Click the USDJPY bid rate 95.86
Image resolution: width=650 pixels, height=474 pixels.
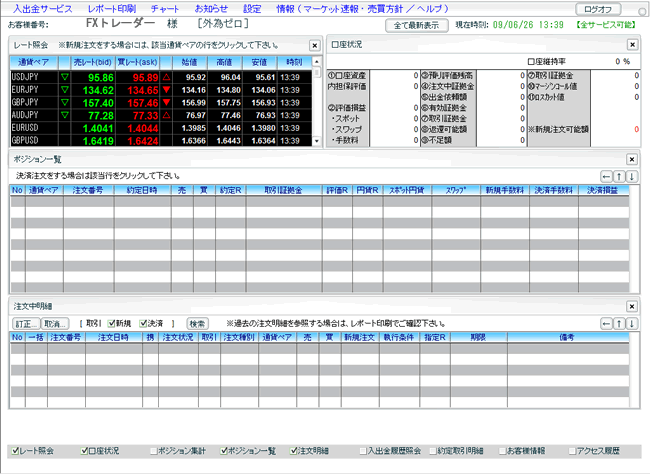tap(100, 78)
